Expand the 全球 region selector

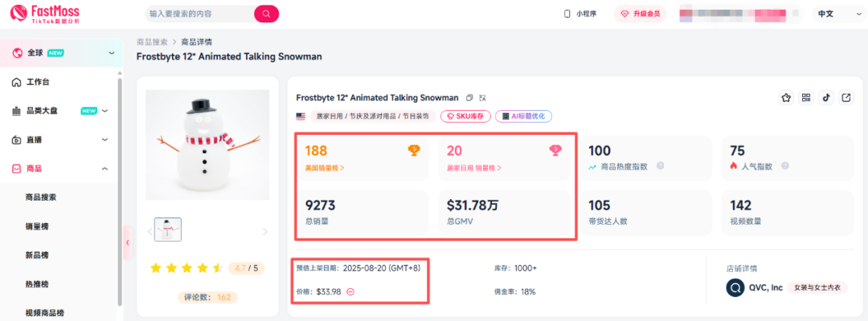coord(111,53)
